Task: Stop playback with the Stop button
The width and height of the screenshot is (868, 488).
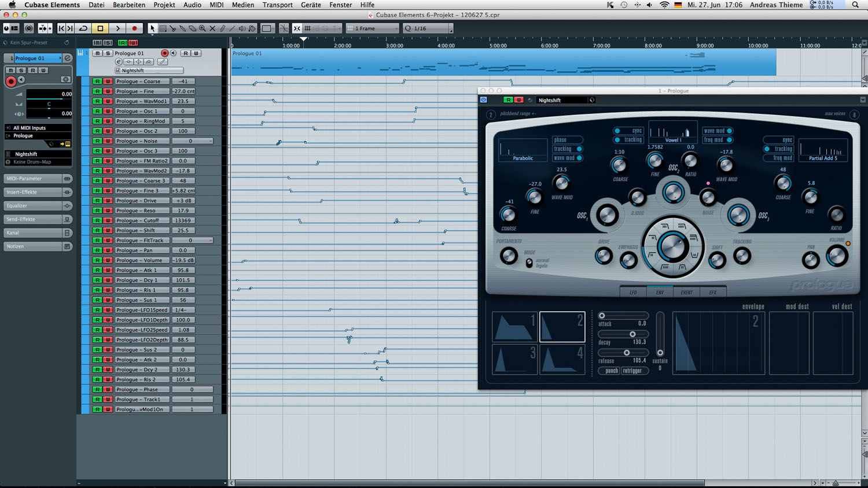Action: 100,28
